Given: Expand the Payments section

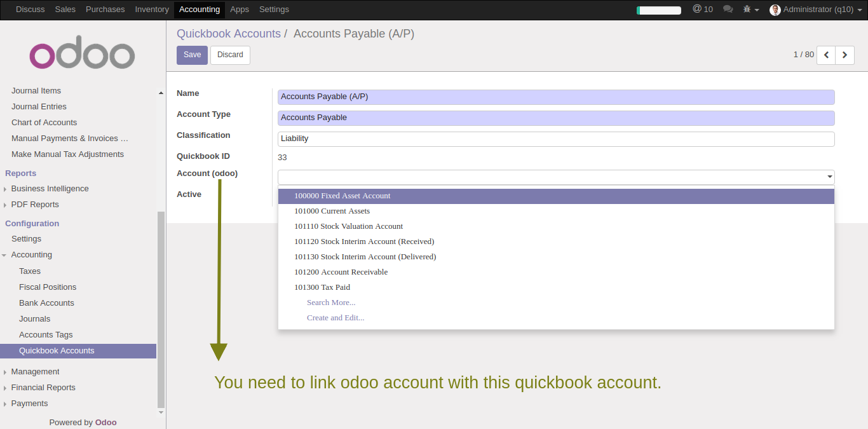Looking at the screenshot, I should [x=29, y=404].
